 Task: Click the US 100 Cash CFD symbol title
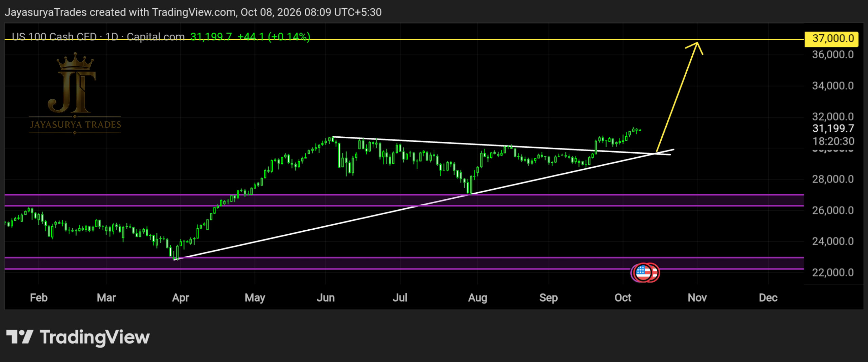pos(54,37)
